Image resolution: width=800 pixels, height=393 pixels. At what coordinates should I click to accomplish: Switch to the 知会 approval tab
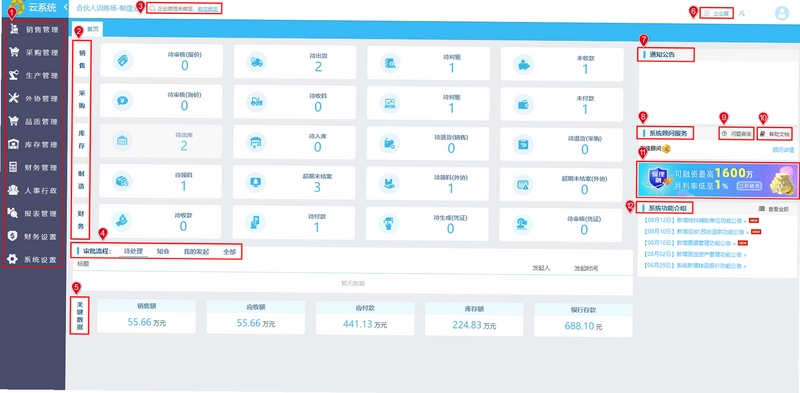pos(163,252)
